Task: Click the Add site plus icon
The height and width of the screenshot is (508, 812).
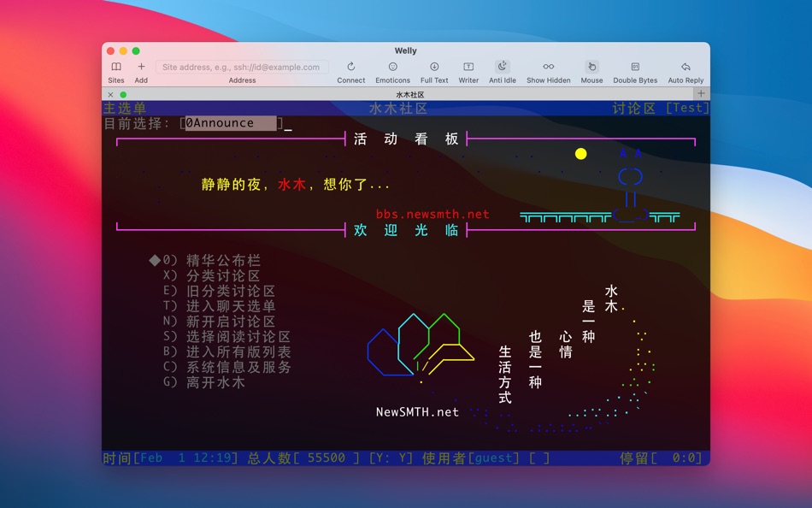Action: coord(141,67)
